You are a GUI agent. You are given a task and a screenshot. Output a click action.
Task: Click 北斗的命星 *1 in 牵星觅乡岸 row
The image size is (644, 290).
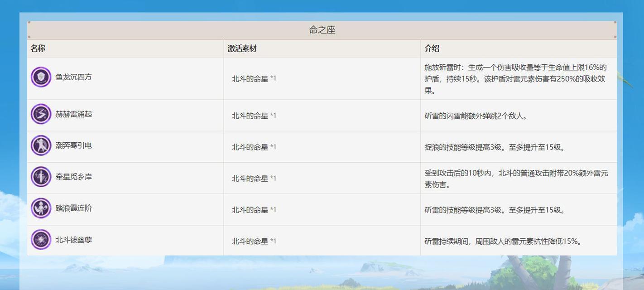point(254,178)
